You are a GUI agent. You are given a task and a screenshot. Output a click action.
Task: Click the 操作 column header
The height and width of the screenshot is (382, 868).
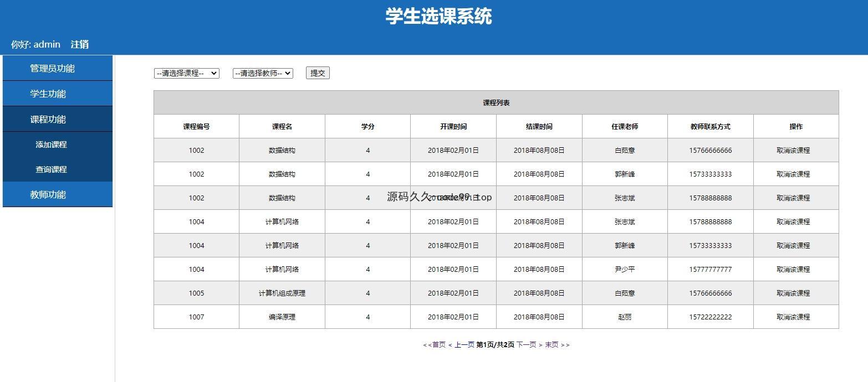pos(796,127)
